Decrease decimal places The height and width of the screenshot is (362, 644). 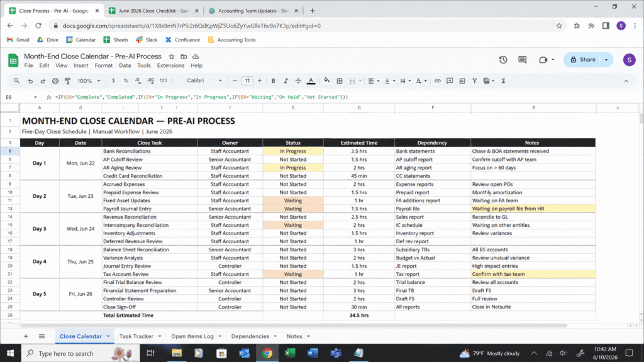click(x=138, y=81)
